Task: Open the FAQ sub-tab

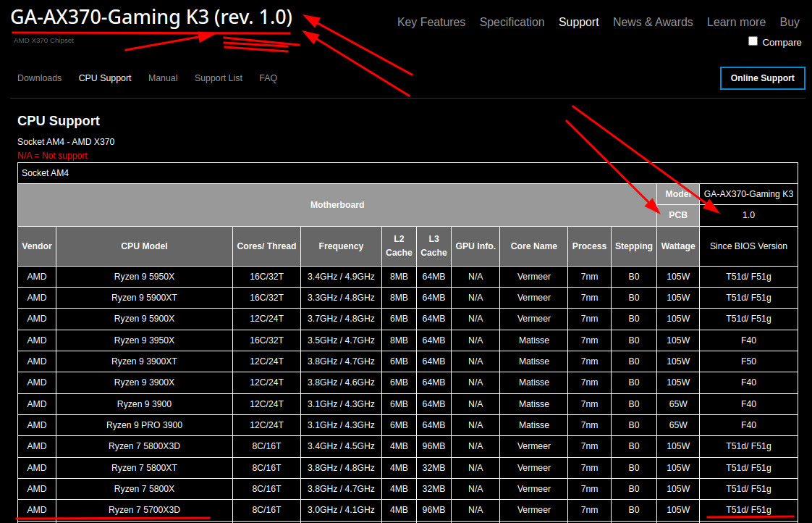Action: (268, 78)
